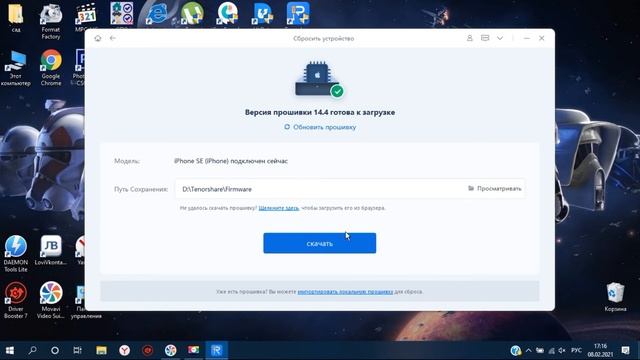Open Task View on taskbar
640x360 pixels.
78,350
